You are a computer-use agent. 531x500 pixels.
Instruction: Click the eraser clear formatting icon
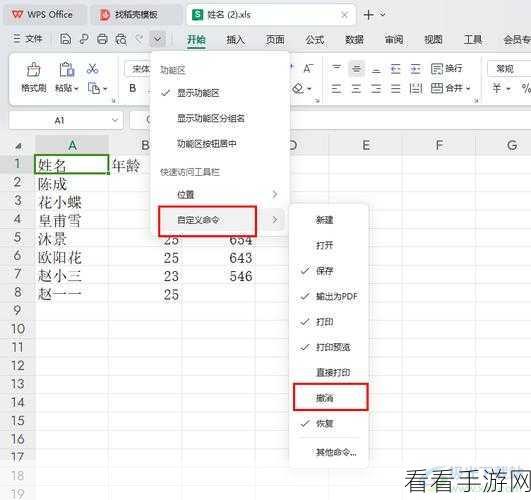point(298,89)
